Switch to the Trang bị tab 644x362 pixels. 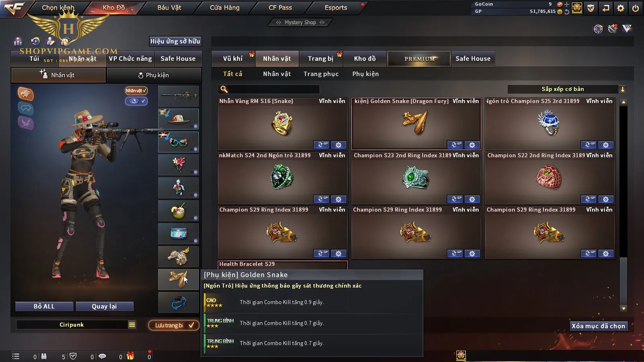pos(320,59)
